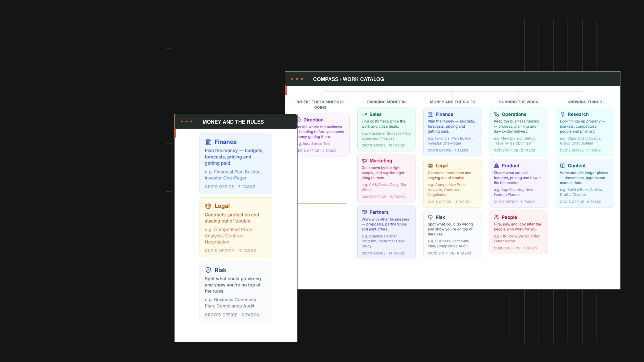Click 'CLO'S OFFICE · 11 TASKS' in Money and the Rules window
The width and height of the screenshot is (644, 362).
(230, 251)
